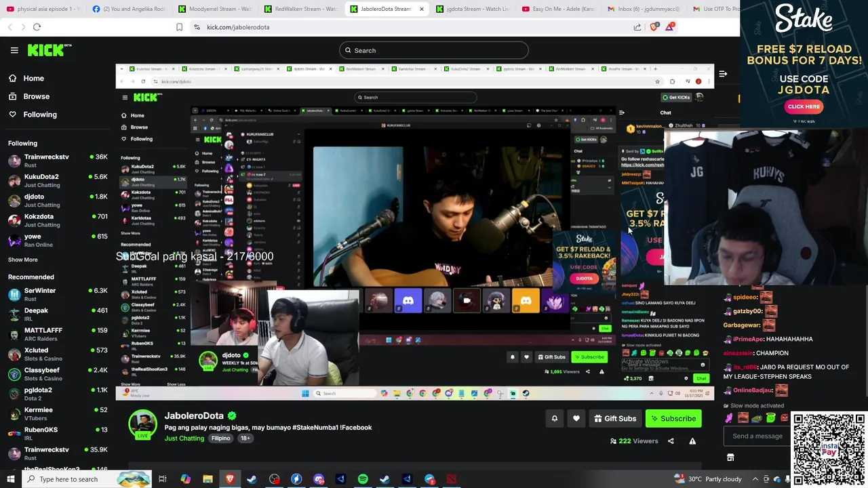The image size is (868, 488).
Task: Toggle stream notifications with the bell button
Action: pos(554,419)
